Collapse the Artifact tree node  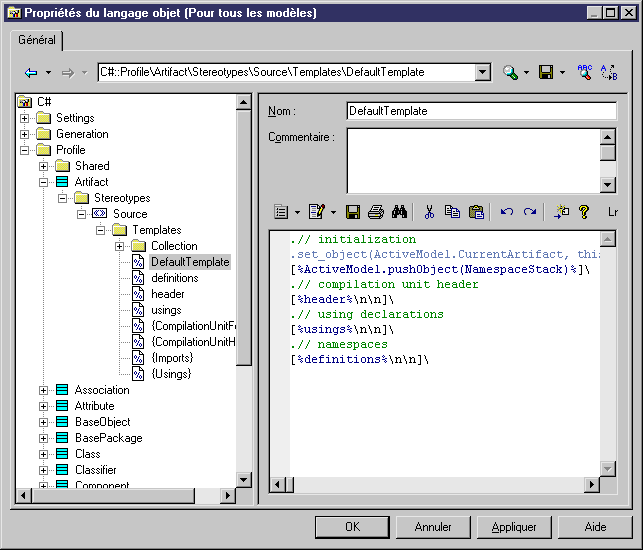point(44,182)
